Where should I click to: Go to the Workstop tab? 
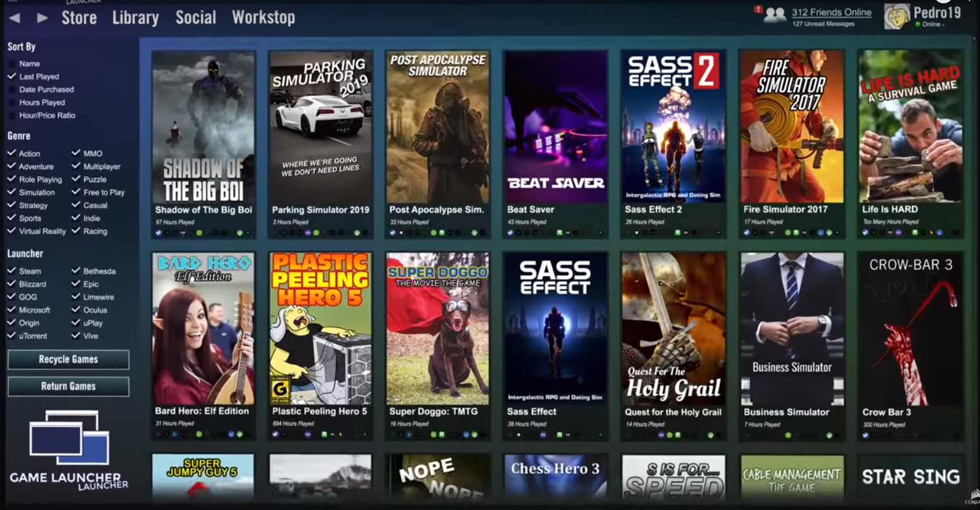click(x=263, y=18)
